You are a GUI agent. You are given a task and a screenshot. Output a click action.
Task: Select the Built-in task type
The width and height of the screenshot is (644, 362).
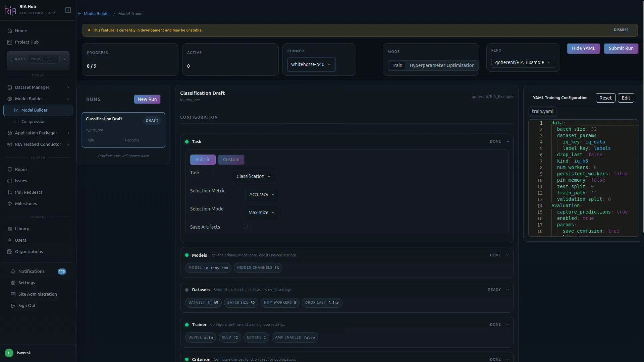coord(203,160)
